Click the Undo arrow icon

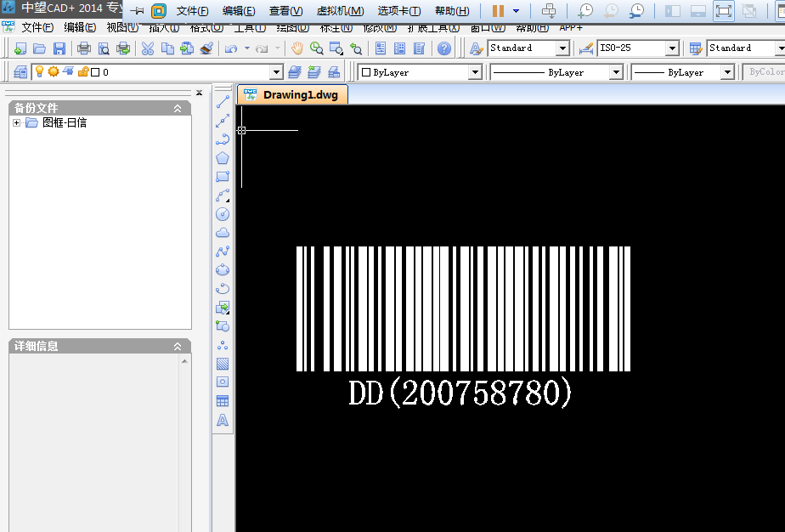click(231, 48)
